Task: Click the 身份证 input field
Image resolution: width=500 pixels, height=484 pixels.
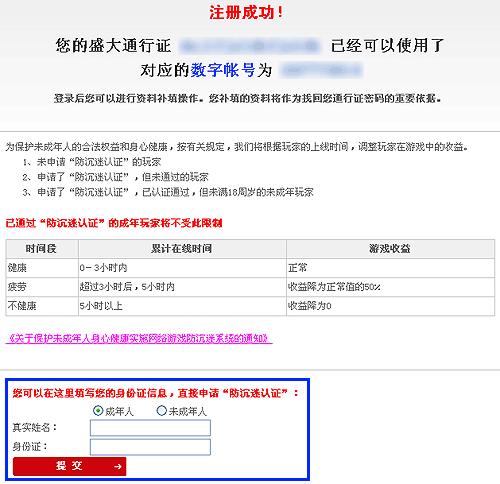Action: (x=150, y=447)
